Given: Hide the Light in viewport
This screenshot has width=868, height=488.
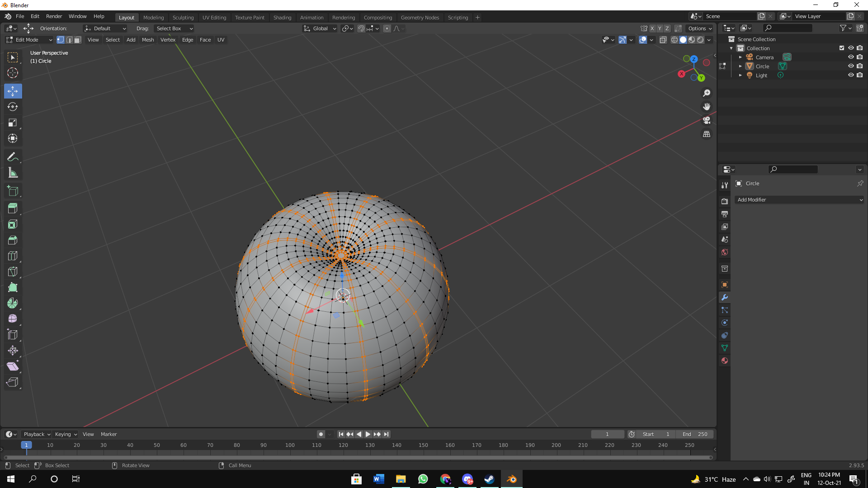Looking at the screenshot, I should [x=851, y=75].
